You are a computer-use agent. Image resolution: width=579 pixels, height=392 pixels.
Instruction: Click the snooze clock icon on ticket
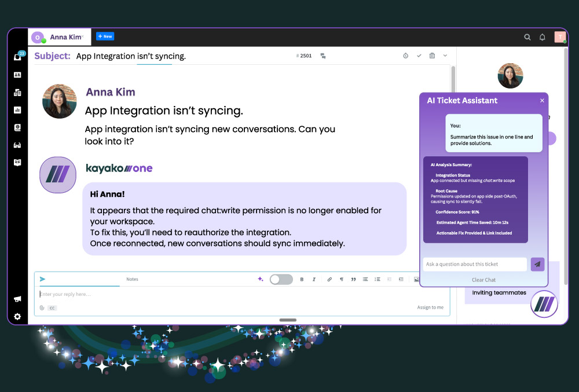[x=405, y=56]
